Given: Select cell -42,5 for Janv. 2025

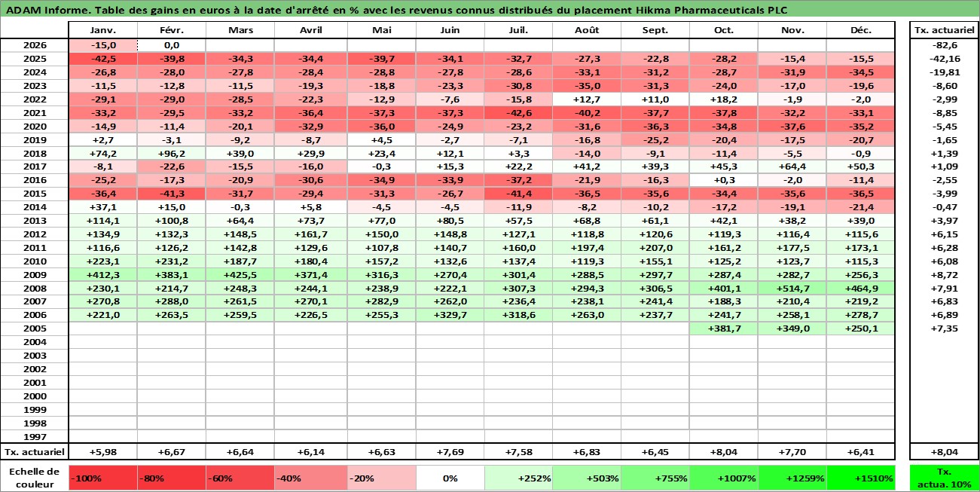Looking at the screenshot, I should pyautogui.click(x=102, y=59).
